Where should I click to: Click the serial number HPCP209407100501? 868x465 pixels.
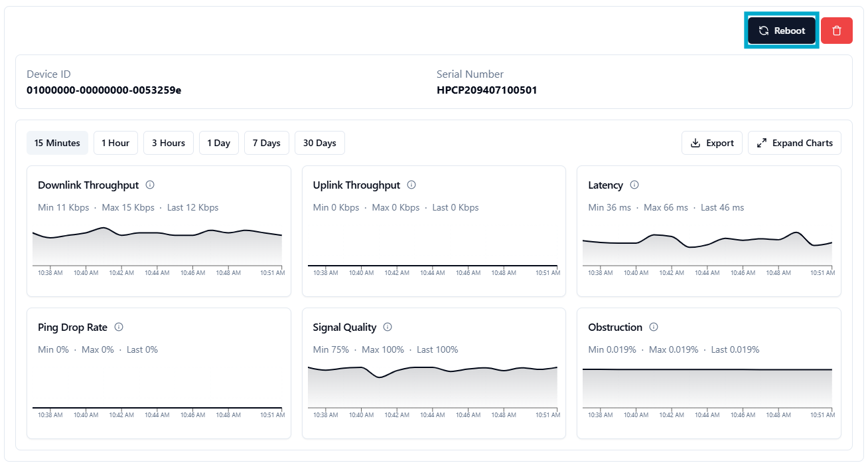pos(486,90)
